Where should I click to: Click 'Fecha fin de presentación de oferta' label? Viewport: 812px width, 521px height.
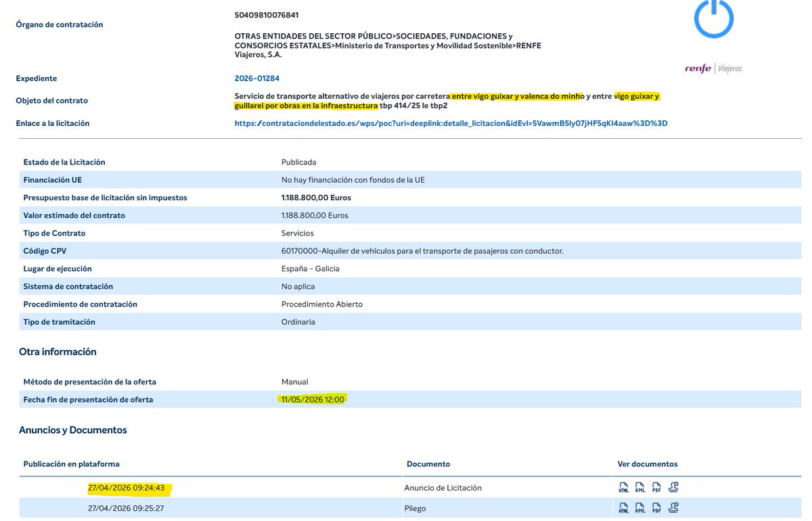tap(89, 399)
